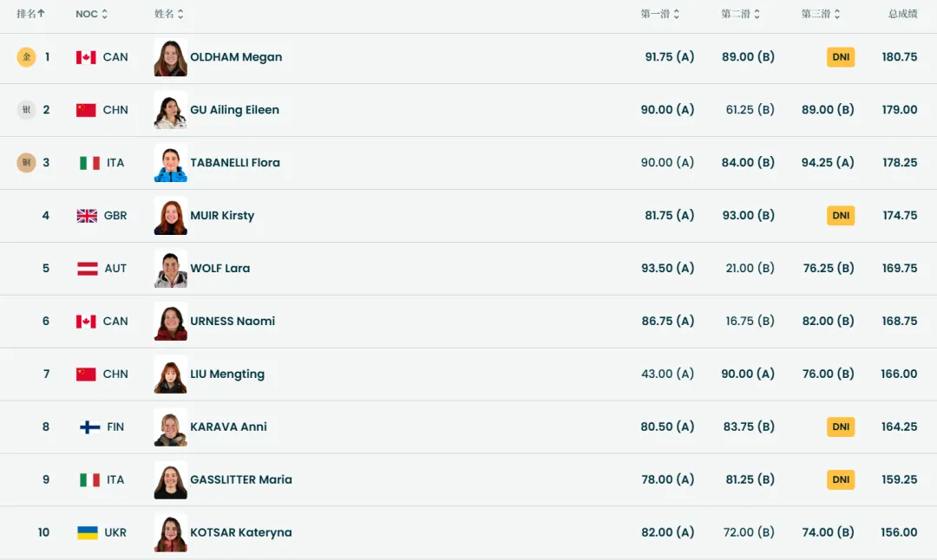This screenshot has width=937, height=560.
Task: Sort by 第二滑 second run score
Action: [x=740, y=14]
